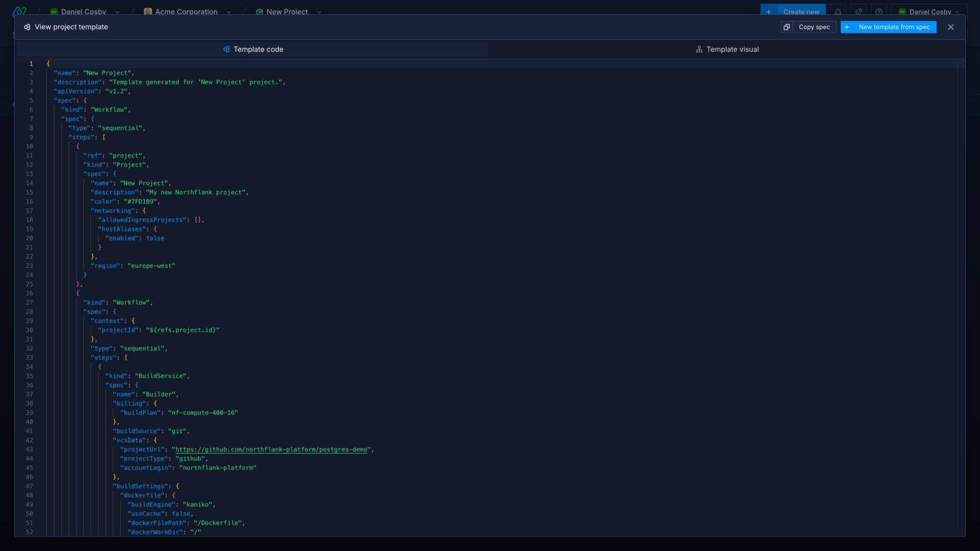Screen dimensions: 980x551
Task: Click the Northflank logo icon top-left
Action: tap(20, 11)
